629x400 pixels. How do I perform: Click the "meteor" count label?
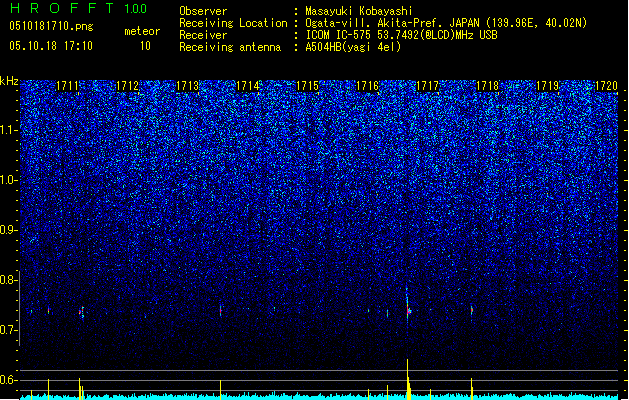(x=142, y=31)
